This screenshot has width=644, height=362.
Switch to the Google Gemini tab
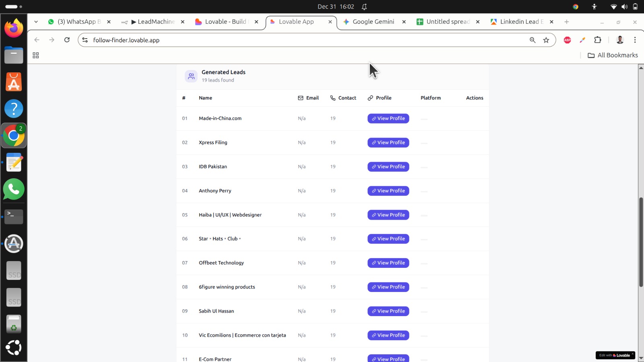[374, 22]
